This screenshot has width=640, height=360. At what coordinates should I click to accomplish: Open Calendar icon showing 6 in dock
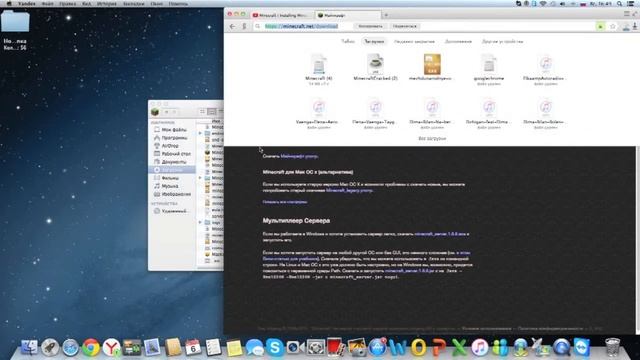[x=193, y=348]
